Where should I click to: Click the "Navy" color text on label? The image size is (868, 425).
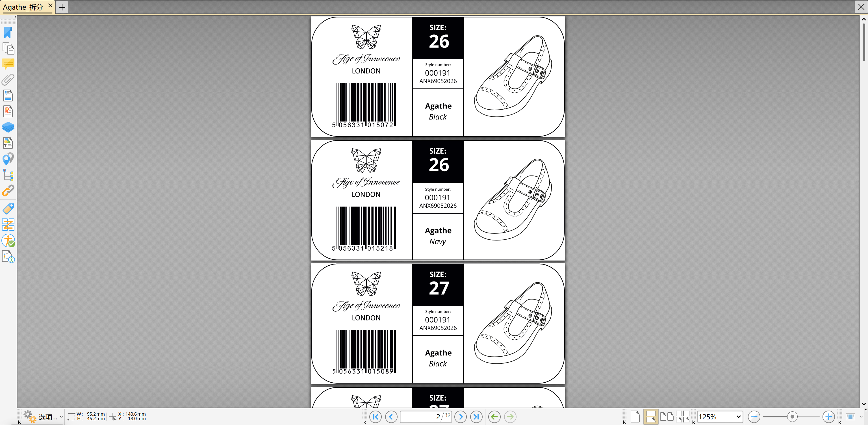click(x=437, y=242)
